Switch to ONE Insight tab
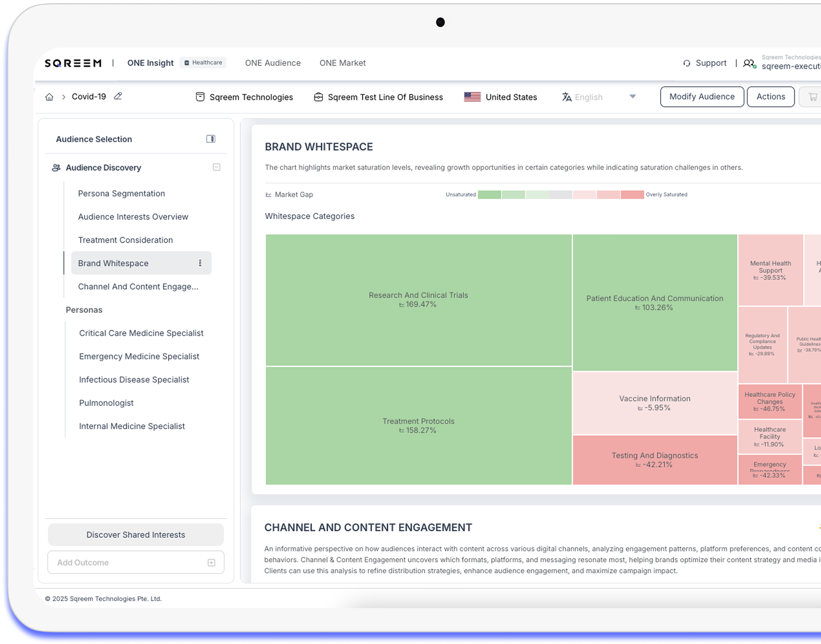 [x=150, y=63]
